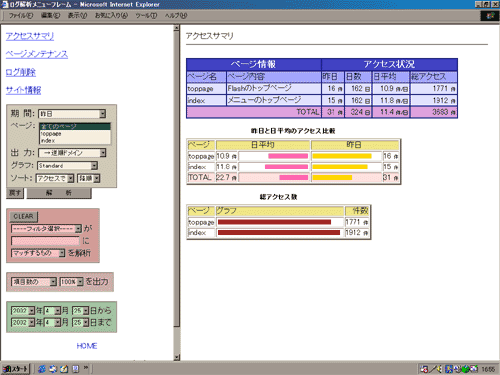
Task: Click the 22.7 件 value in comparison table
Action: click(226, 177)
